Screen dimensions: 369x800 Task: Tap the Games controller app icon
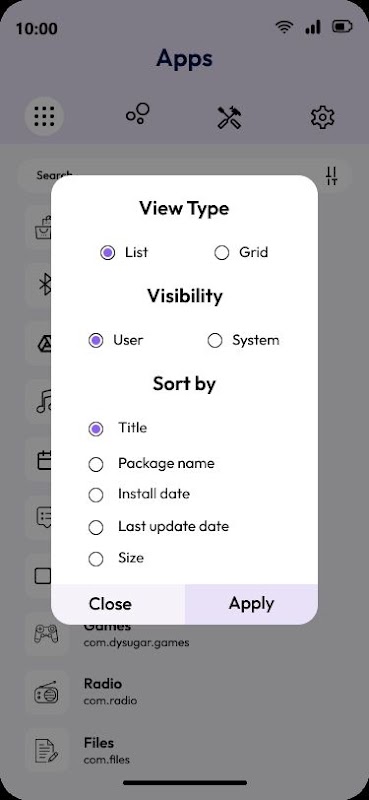tap(46, 635)
